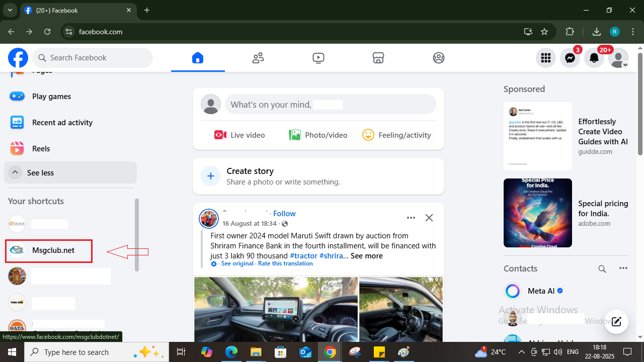Start a new message with compose icon
The height and width of the screenshot is (362, 644).
(x=616, y=322)
